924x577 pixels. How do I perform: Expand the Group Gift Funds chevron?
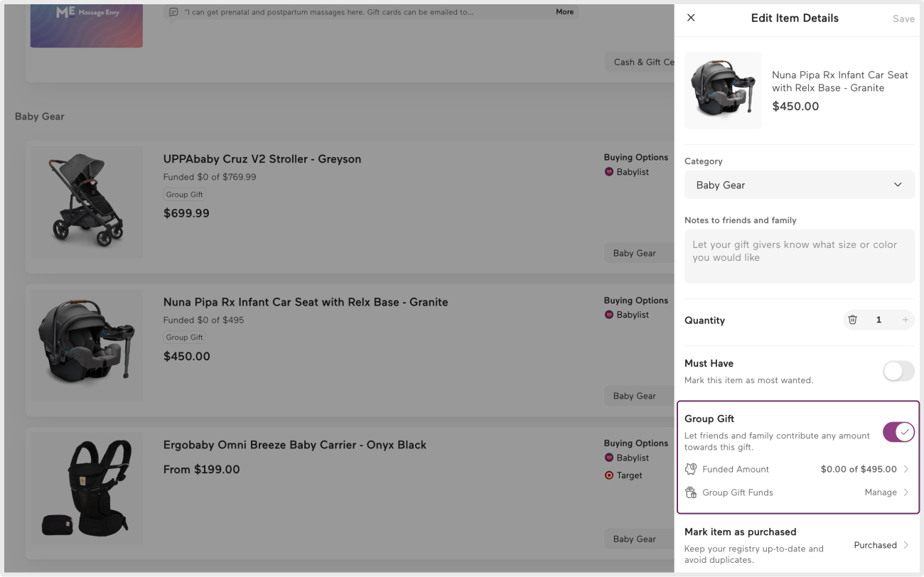point(906,492)
